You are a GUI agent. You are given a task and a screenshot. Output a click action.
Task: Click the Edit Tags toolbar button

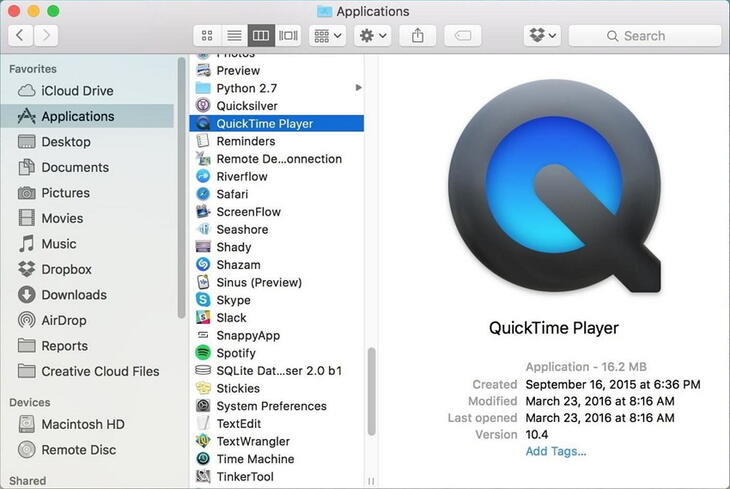point(463,36)
